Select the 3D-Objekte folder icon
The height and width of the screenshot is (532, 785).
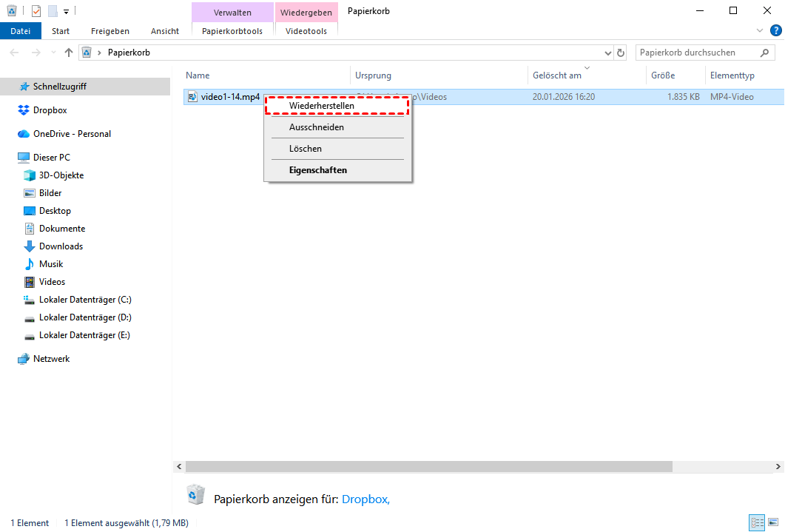(x=30, y=175)
